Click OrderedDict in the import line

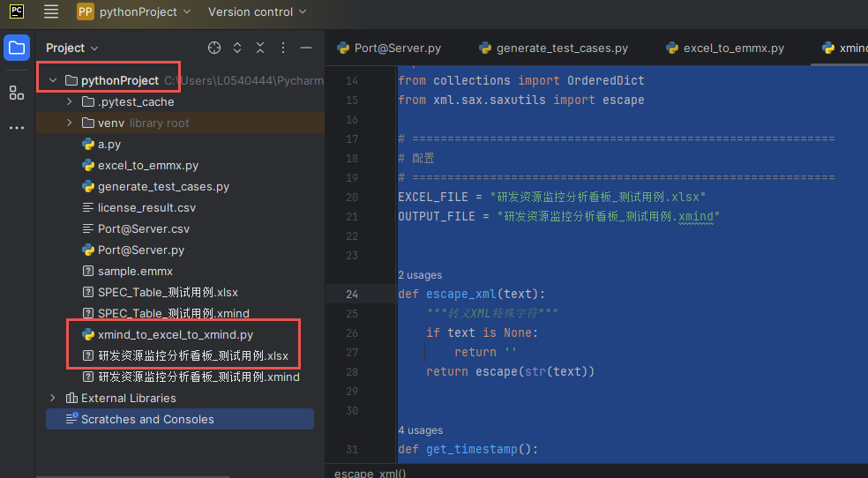(606, 81)
